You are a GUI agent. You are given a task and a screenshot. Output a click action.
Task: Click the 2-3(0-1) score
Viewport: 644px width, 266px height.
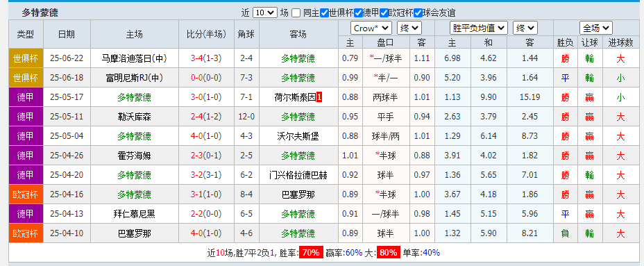click(206, 156)
